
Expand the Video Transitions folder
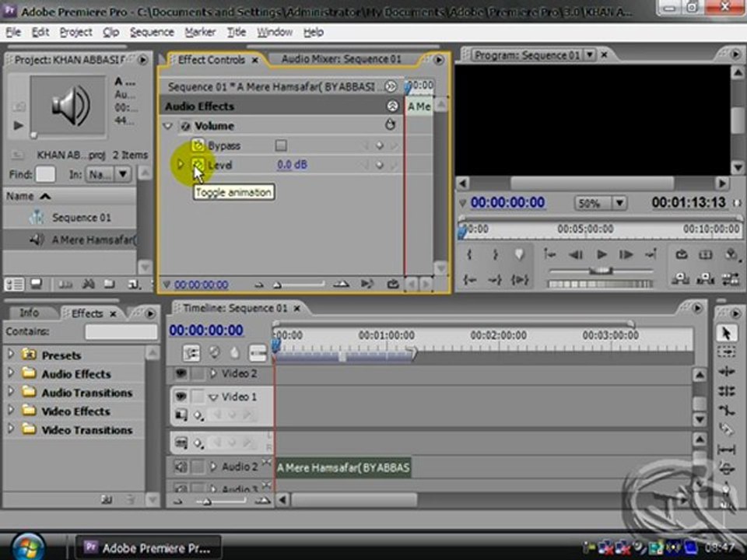click(x=10, y=429)
